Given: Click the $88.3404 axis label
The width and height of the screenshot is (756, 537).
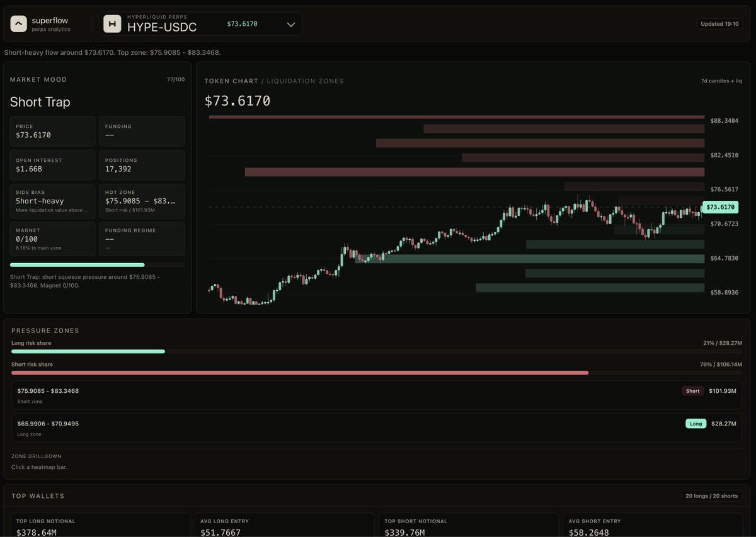Looking at the screenshot, I should tap(724, 121).
